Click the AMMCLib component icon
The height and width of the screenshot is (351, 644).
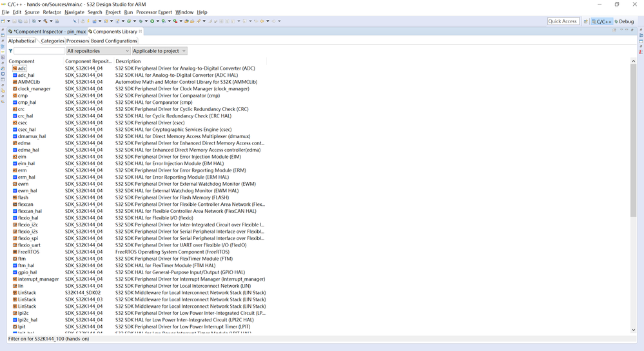point(15,82)
